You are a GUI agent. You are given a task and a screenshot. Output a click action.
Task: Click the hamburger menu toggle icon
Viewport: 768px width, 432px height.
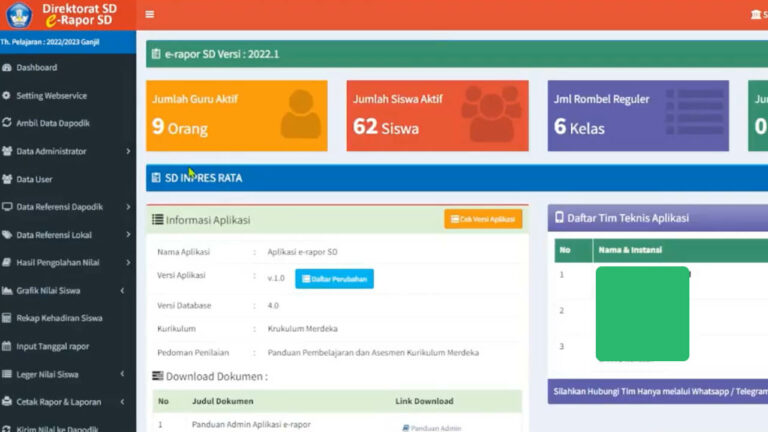point(150,15)
